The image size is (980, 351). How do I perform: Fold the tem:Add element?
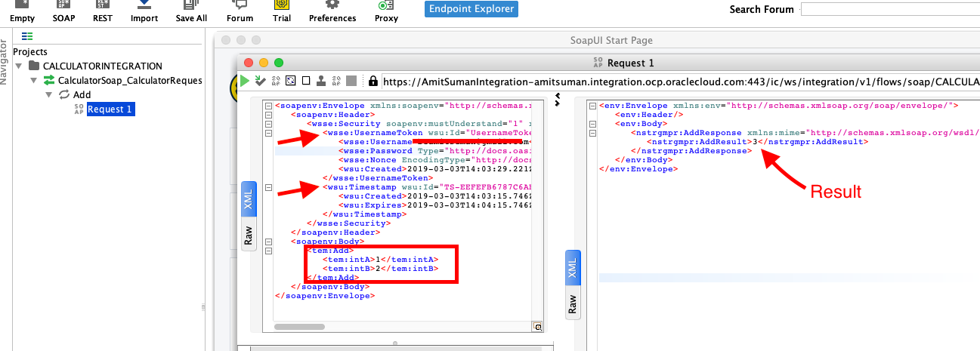click(x=269, y=250)
